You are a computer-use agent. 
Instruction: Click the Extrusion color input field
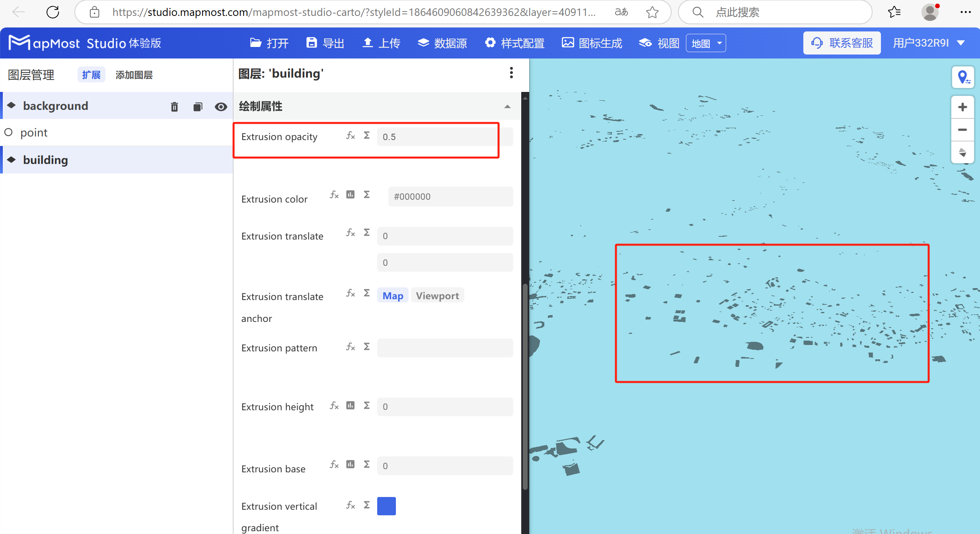(450, 196)
